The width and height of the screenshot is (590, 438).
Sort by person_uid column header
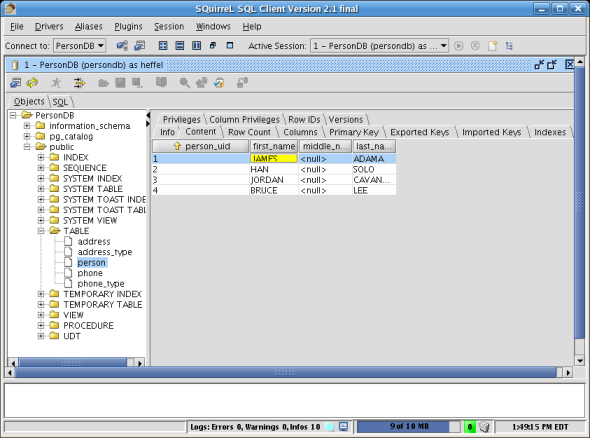[201, 146]
